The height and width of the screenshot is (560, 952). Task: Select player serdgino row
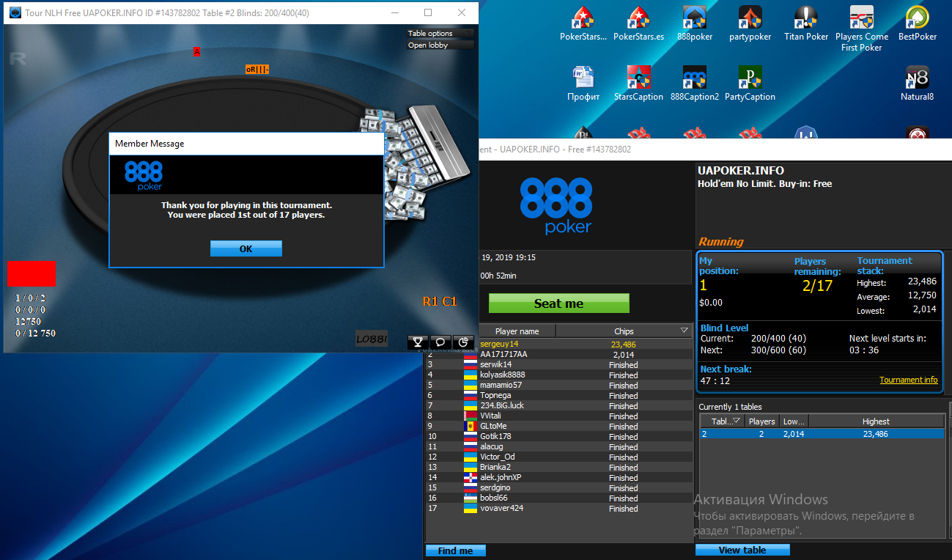click(x=558, y=487)
